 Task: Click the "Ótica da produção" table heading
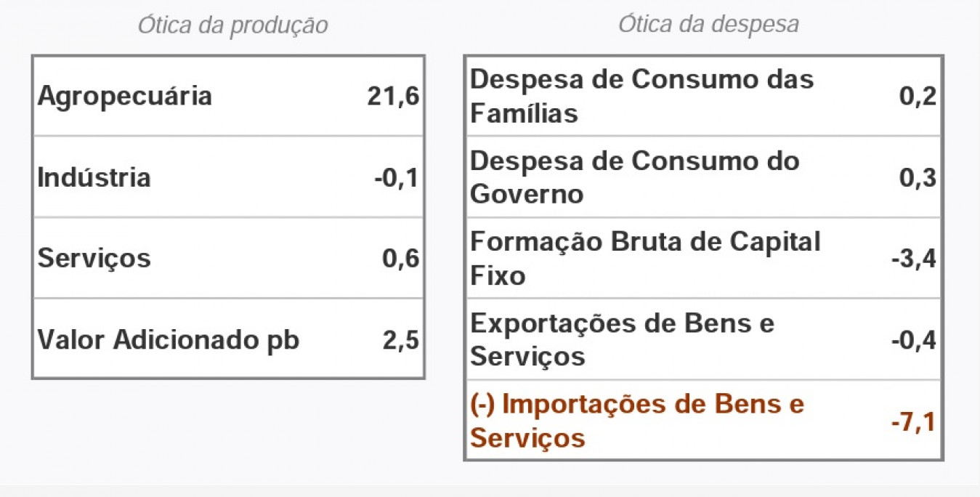pos(233,26)
